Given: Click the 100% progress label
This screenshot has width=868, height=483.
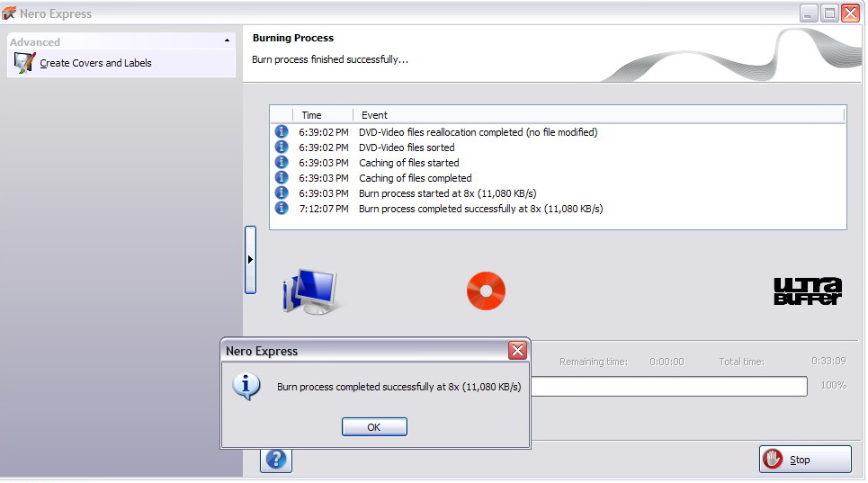Looking at the screenshot, I should click(833, 385).
